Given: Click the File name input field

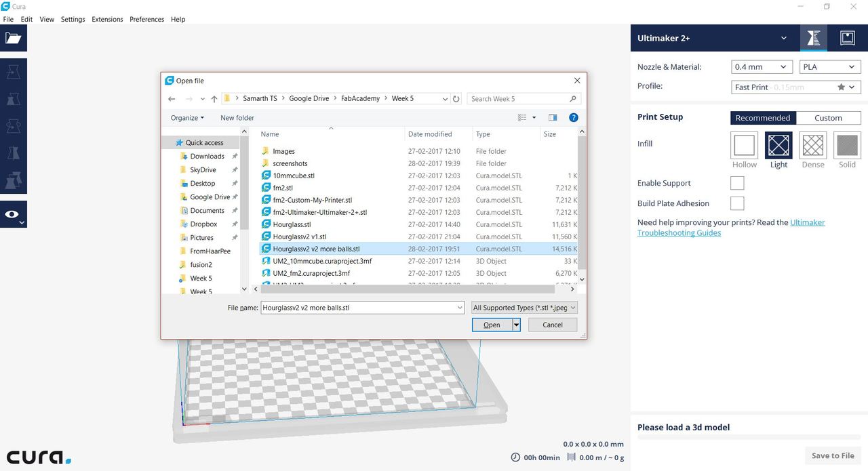Looking at the screenshot, I should pos(357,308).
